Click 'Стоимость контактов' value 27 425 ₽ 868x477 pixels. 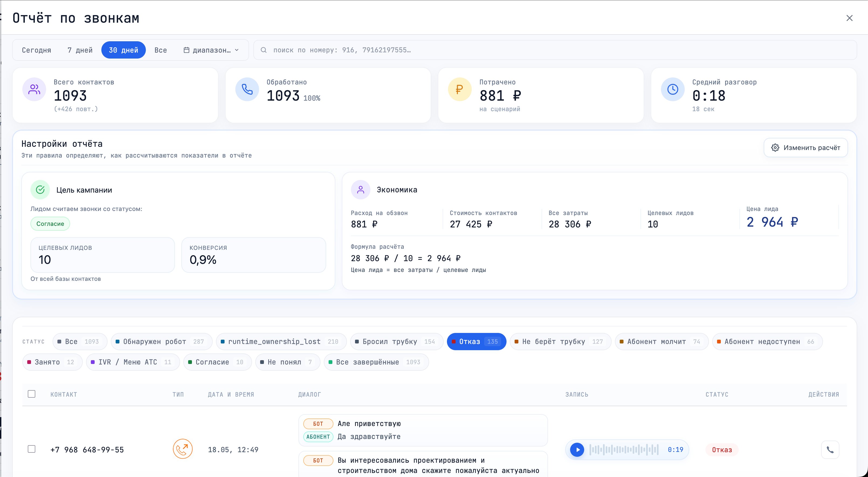click(x=471, y=224)
